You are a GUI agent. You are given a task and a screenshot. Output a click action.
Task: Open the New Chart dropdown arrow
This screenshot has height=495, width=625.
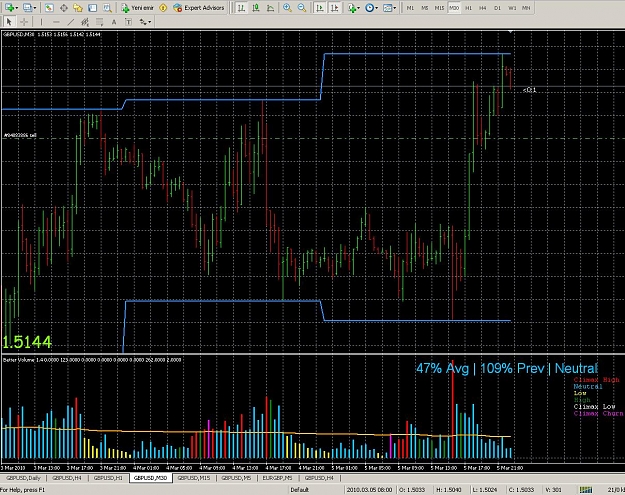[17, 8]
